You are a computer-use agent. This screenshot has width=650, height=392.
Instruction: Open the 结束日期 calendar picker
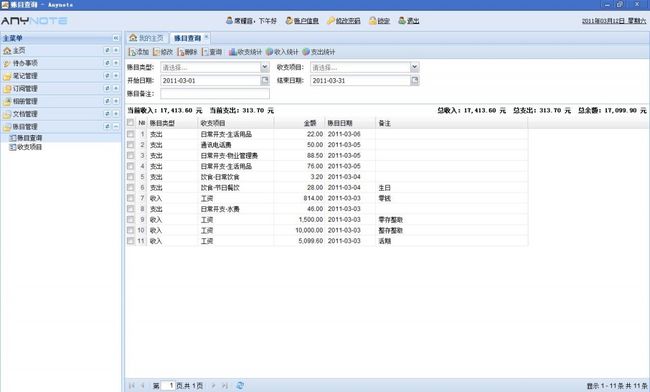pyautogui.click(x=415, y=80)
